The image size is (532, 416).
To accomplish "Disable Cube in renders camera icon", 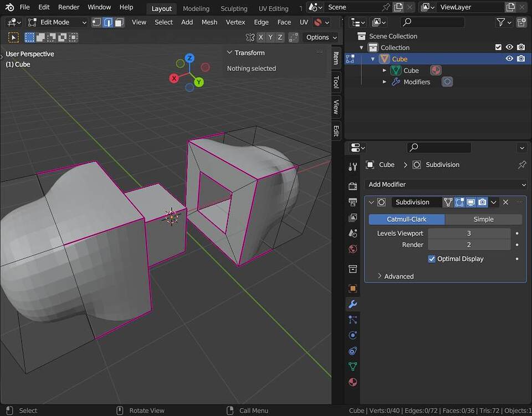I will pyautogui.click(x=521, y=58).
